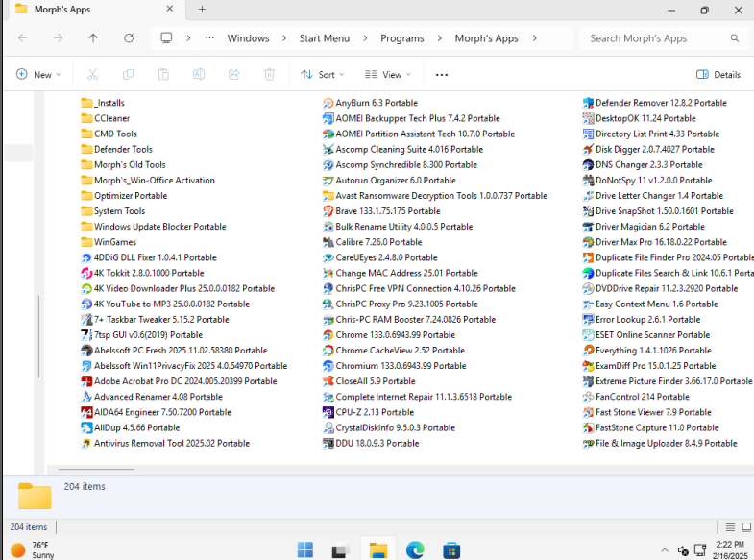Viewport: 754px width, 560px height.
Task: Click the Copy icon in toolbar
Action: (x=128, y=75)
